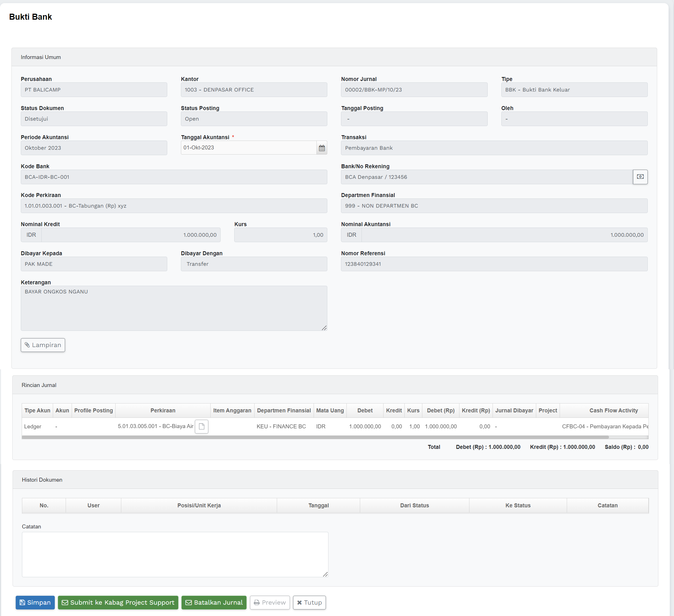Click the Preview print button
Image resolution: width=674 pixels, height=616 pixels.
270,602
